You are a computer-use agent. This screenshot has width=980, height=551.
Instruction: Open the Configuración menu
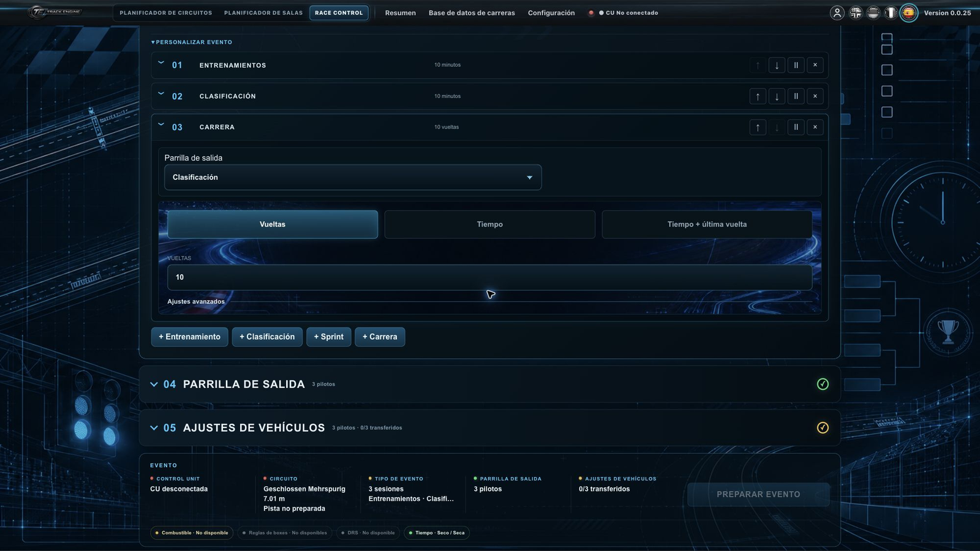tap(551, 13)
